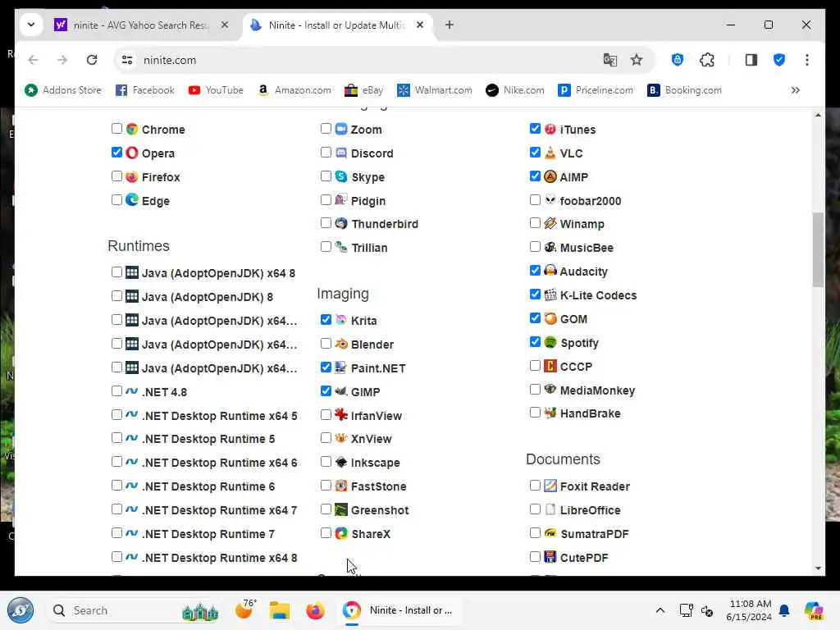Screen dimensions: 840x630
Task: Check the foobar2000 checkbox
Action: [535, 200]
